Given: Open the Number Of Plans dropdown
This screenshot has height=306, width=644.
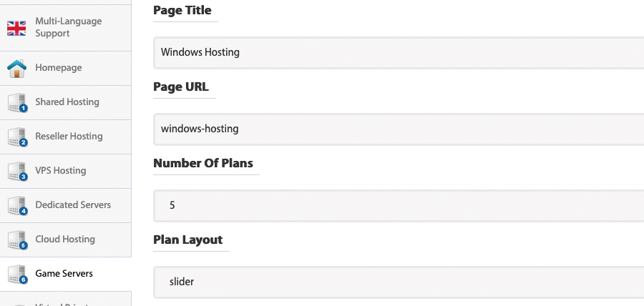Looking at the screenshot, I should pyautogui.click(x=399, y=205).
